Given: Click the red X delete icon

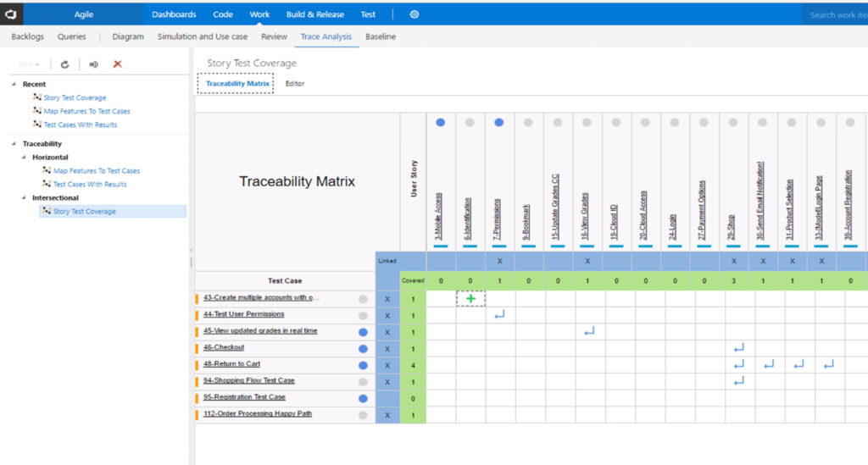Looking at the screenshot, I should [x=118, y=64].
